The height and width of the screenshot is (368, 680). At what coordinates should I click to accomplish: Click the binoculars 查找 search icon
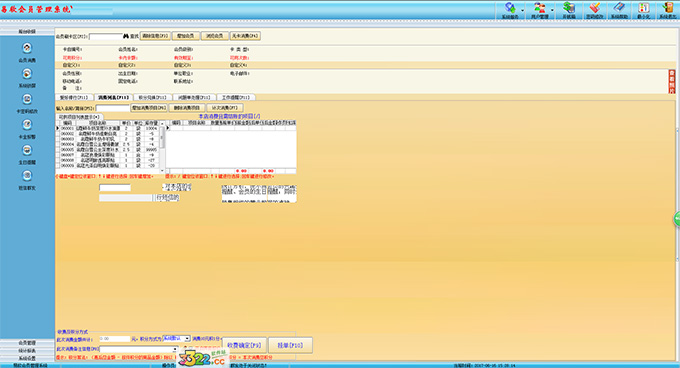coord(126,36)
